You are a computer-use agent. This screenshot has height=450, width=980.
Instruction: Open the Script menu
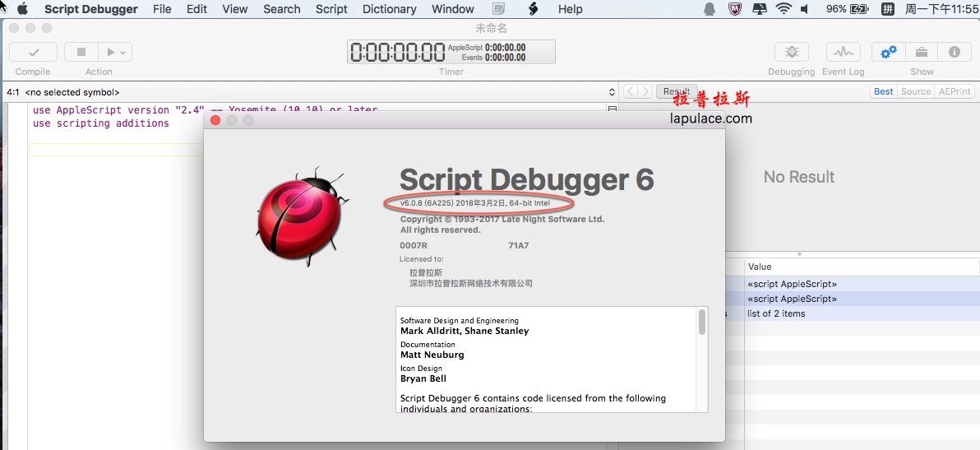coord(331,9)
